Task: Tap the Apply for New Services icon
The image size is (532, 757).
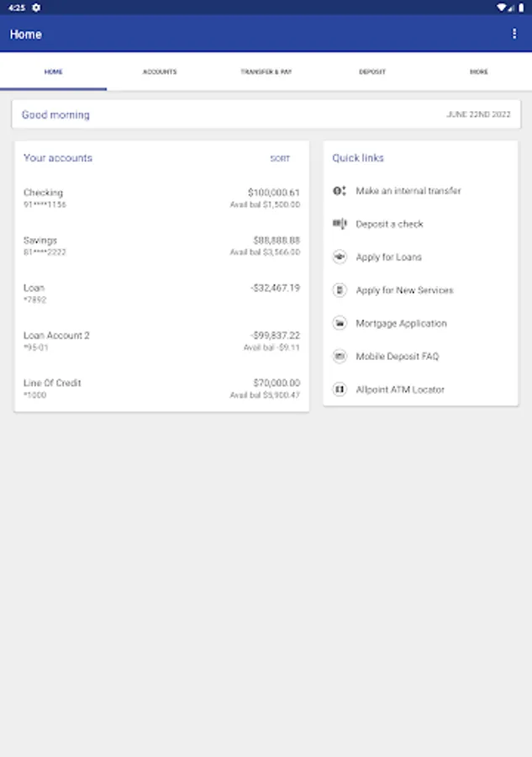Action: point(340,290)
